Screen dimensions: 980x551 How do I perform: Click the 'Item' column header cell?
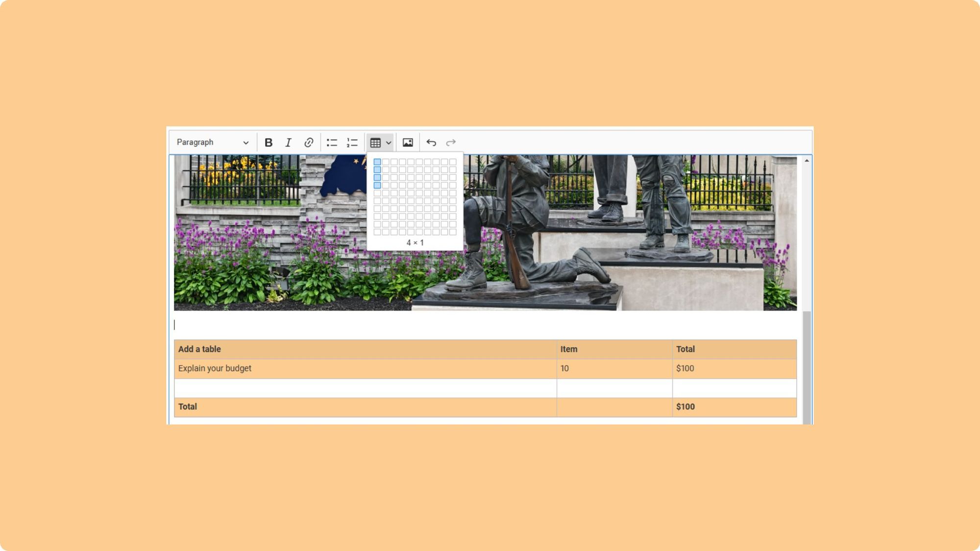point(614,349)
